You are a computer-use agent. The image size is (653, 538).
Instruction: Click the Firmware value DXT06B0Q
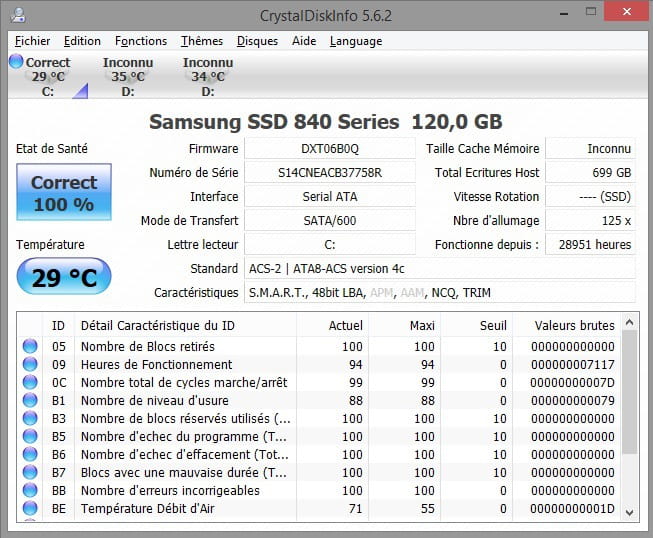click(330, 149)
